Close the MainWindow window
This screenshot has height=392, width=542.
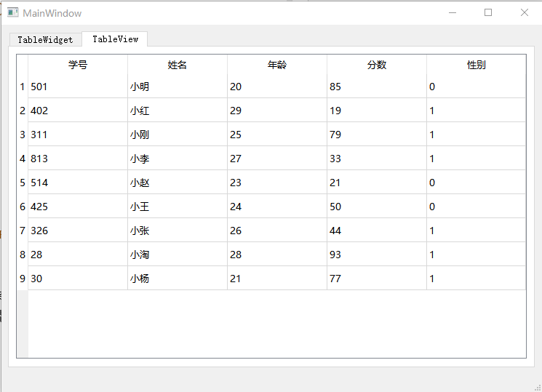pos(524,13)
